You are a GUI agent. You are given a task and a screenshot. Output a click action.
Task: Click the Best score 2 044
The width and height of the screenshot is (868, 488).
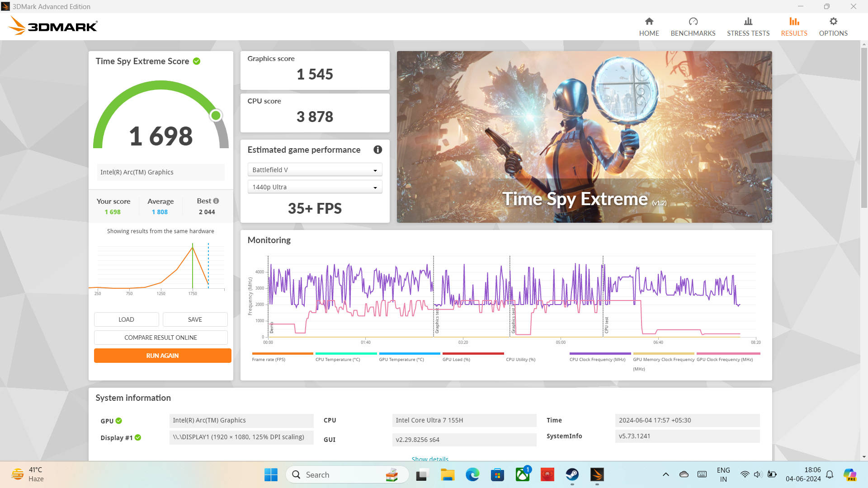tap(207, 212)
